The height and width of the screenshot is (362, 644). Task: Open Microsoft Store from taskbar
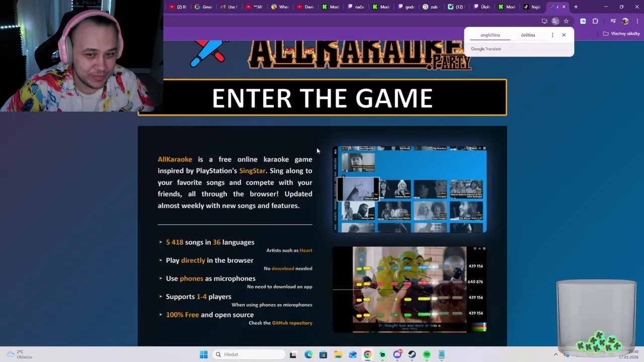323,354
